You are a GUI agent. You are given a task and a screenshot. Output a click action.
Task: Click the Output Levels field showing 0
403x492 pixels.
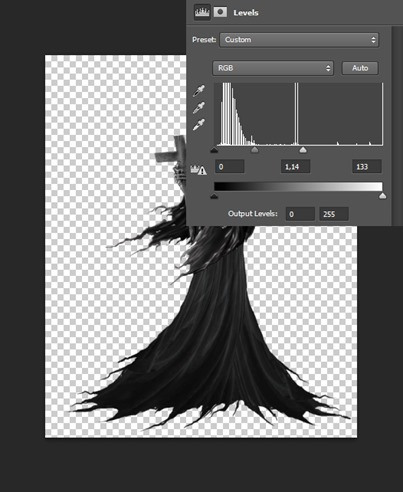[x=300, y=214]
